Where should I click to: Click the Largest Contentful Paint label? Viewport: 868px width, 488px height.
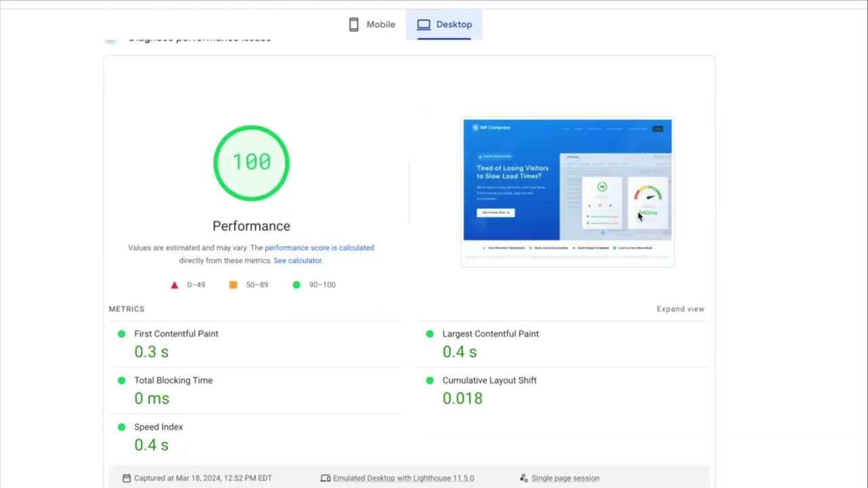point(490,333)
